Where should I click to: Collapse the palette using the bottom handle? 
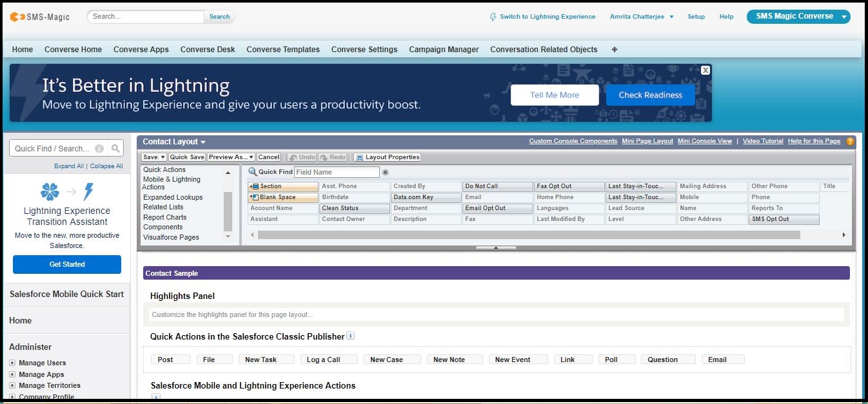[496, 247]
